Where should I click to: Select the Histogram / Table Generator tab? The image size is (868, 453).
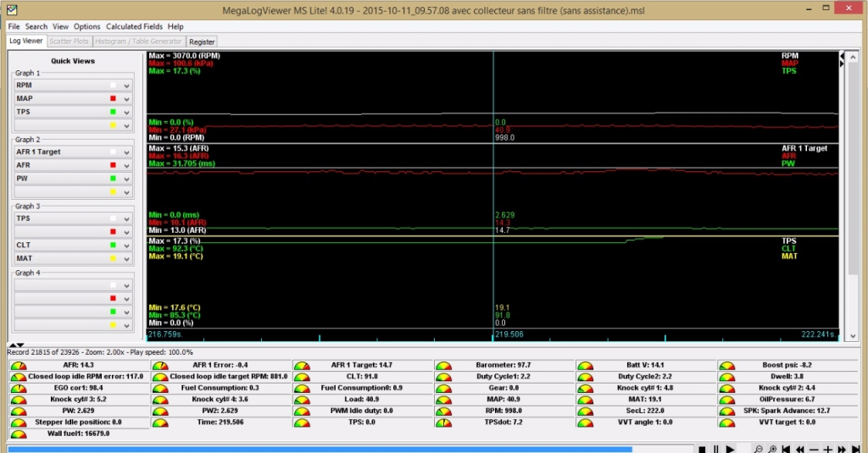click(138, 41)
